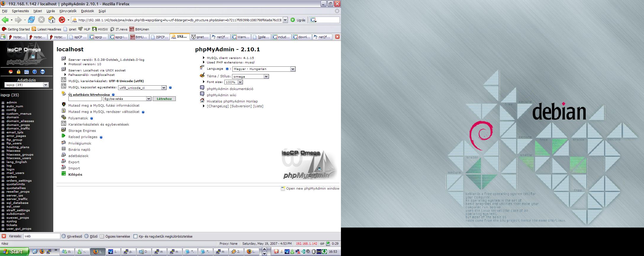The image size is (644, 256).
Task: Click the browser home toolbar icon
Action: pyautogui.click(x=52, y=20)
